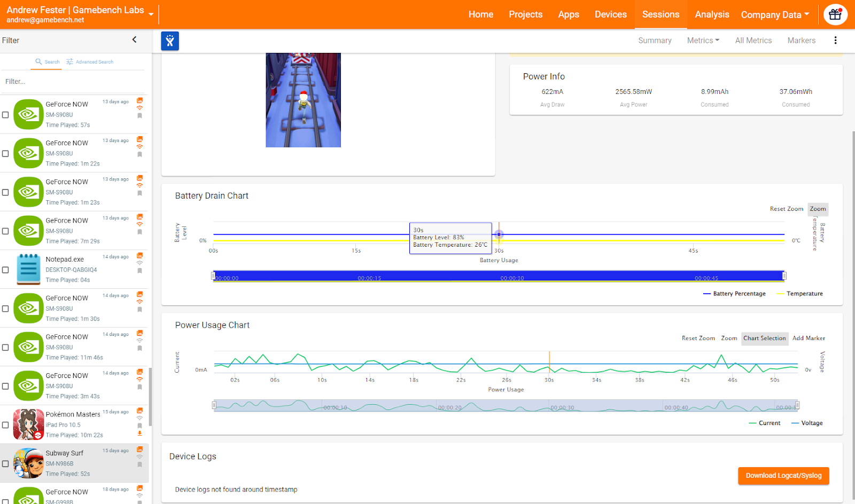Open the gift box icon in header
The image size is (855, 504).
(x=835, y=15)
